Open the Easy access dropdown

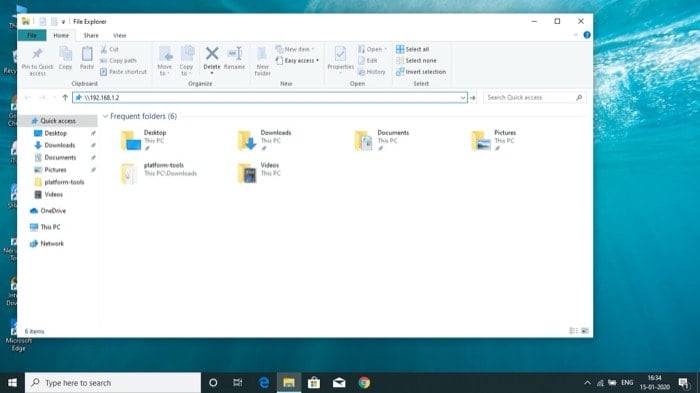tap(297, 60)
